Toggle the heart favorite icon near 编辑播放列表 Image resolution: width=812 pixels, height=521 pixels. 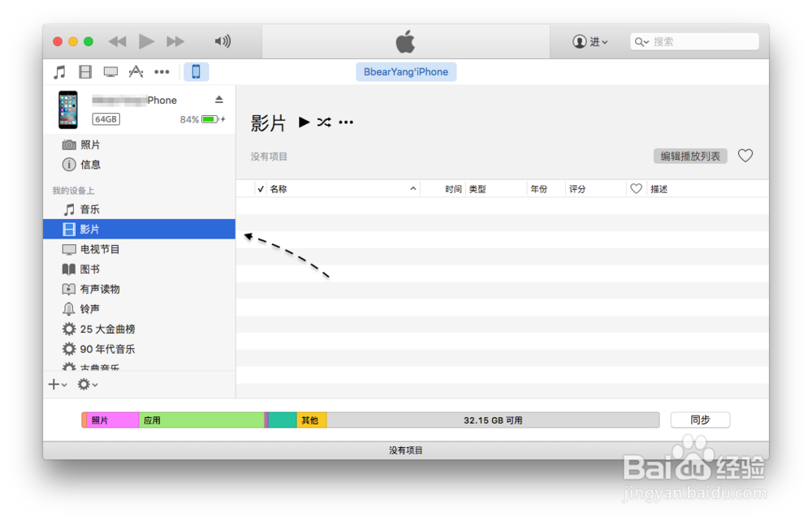tap(745, 156)
